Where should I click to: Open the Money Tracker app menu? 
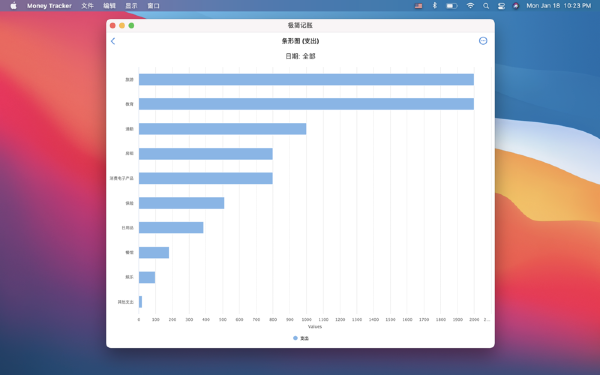pos(49,6)
